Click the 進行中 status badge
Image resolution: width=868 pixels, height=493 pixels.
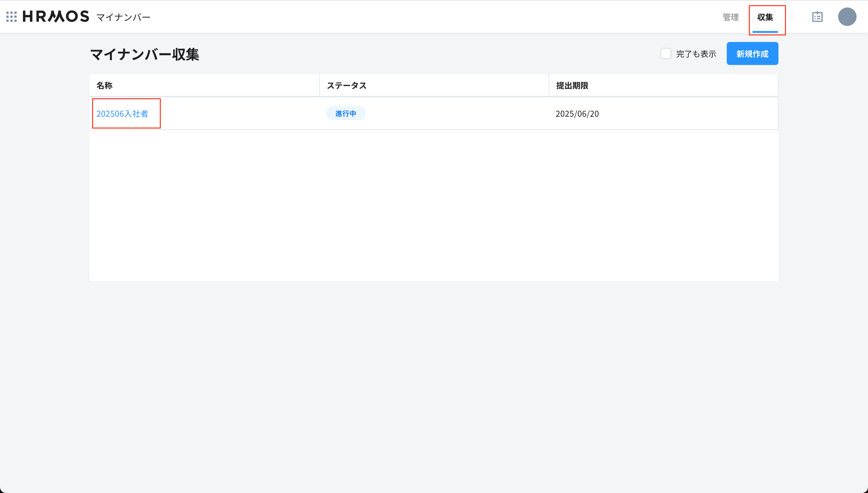pos(346,113)
